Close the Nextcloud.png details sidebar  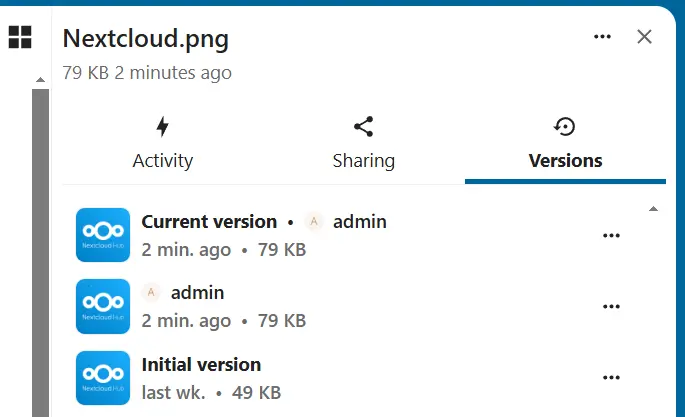click(645, 37)
